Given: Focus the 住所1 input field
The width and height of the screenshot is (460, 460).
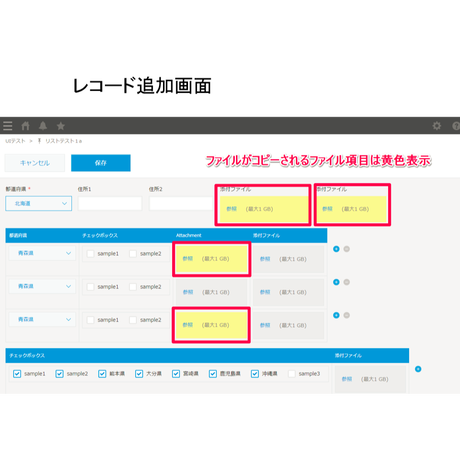Looking at the screenshot, I should [x=110, y=203].
